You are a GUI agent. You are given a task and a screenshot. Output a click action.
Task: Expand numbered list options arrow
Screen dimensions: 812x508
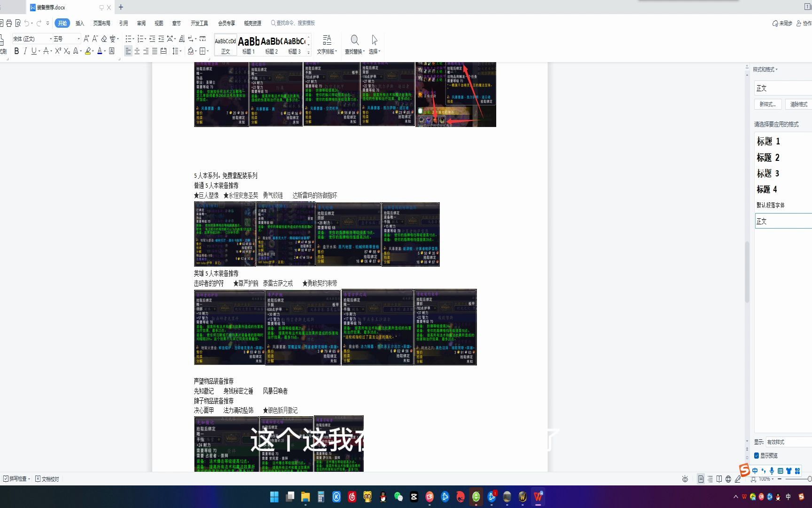tap(145, 39)
